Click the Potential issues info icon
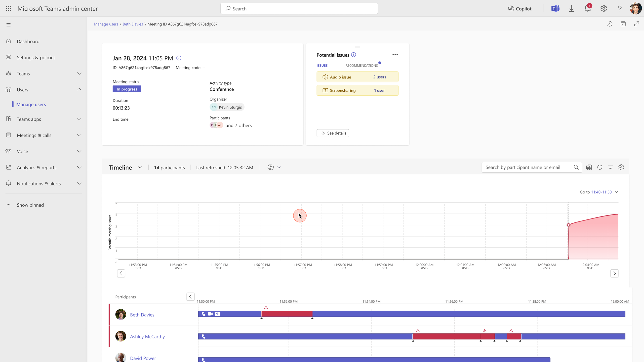Image resolution: width=644 pixels, height=362 pixels. click(354, 55)
